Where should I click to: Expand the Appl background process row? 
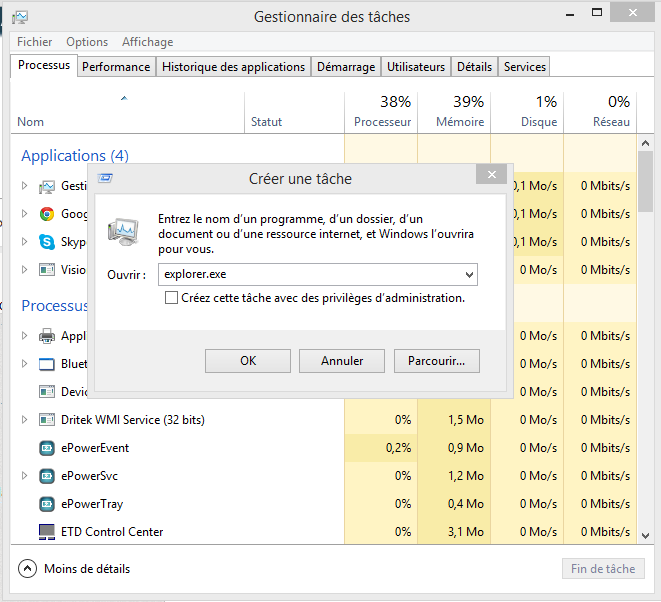(24, 336)
